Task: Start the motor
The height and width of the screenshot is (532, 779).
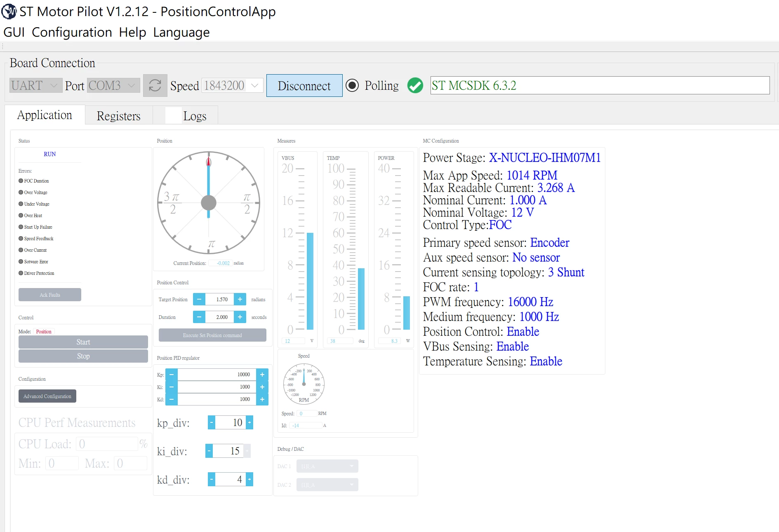Action: [83, 342]
